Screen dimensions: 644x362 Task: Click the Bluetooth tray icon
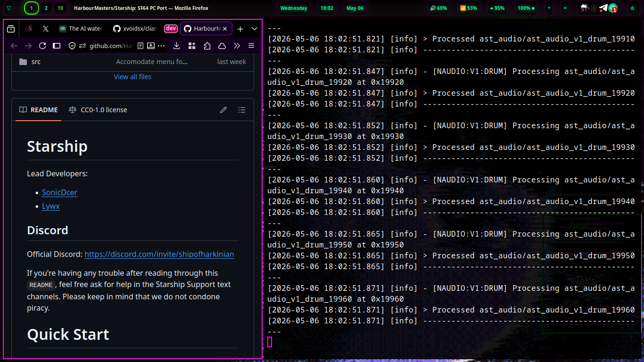(x=594, y=8)
